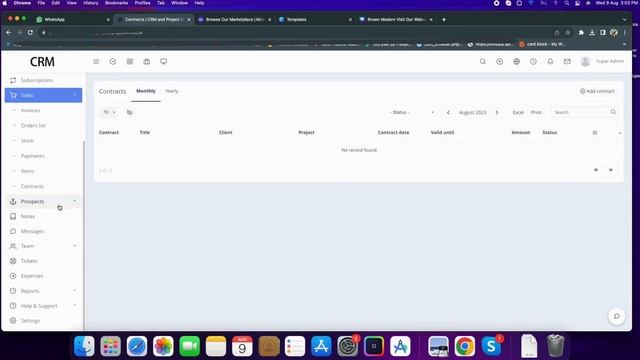
Task: Open the Status filter dropdown
Action: click(412, 112)
